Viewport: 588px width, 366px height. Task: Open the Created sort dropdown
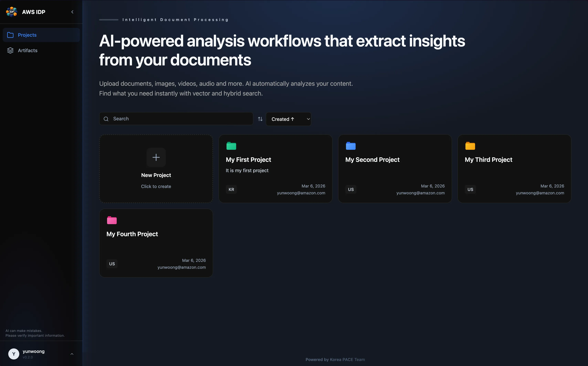(x=288, y=119)
